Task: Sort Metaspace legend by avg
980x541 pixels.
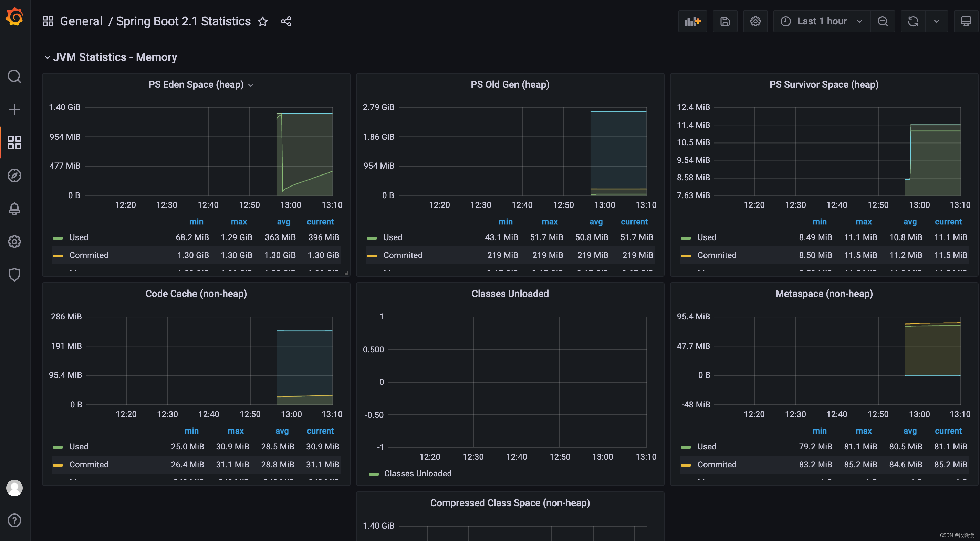Action: coord(910,431)
